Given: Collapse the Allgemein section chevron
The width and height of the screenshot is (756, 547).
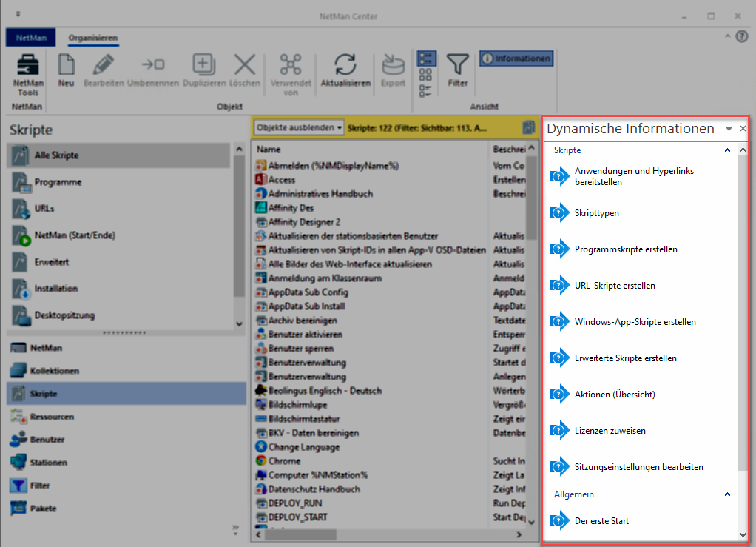Looking at the screenshot, I should click(727, 494).
